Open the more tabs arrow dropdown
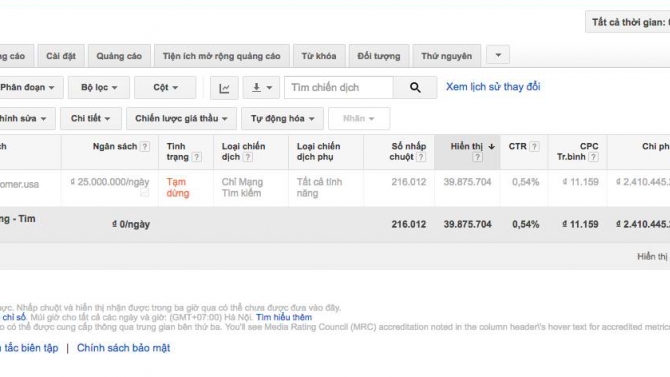 click(498, 55)
